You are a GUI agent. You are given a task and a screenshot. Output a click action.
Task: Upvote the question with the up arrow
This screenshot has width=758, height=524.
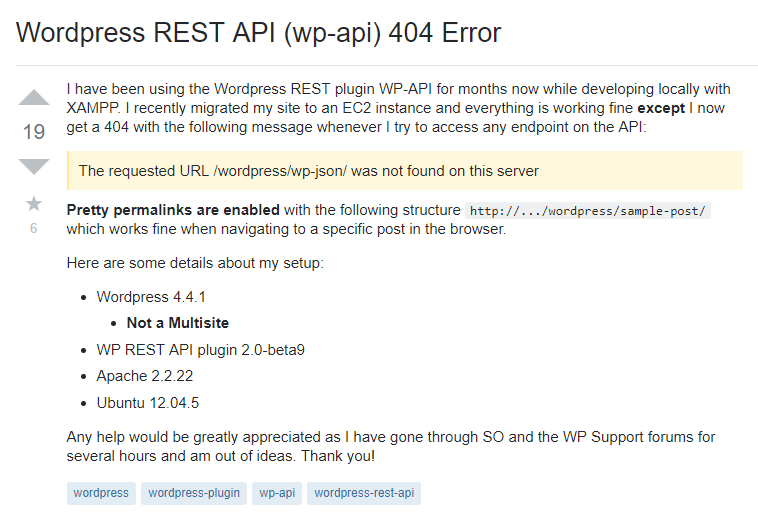point(34,98)
